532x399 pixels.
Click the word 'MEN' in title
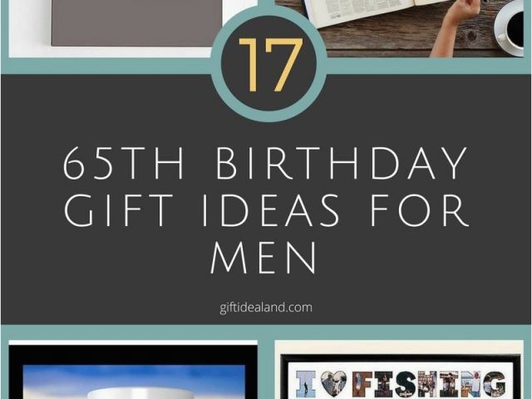(264, 258)
